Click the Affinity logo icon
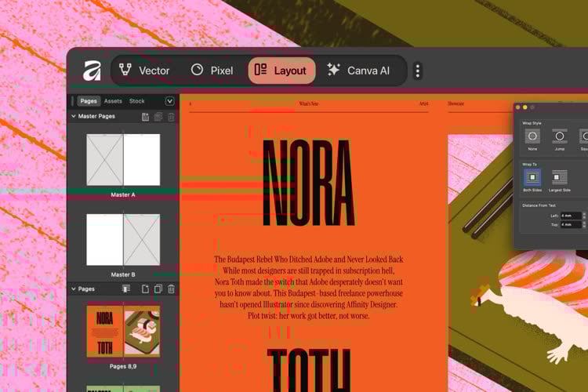 tap(92, 71)
